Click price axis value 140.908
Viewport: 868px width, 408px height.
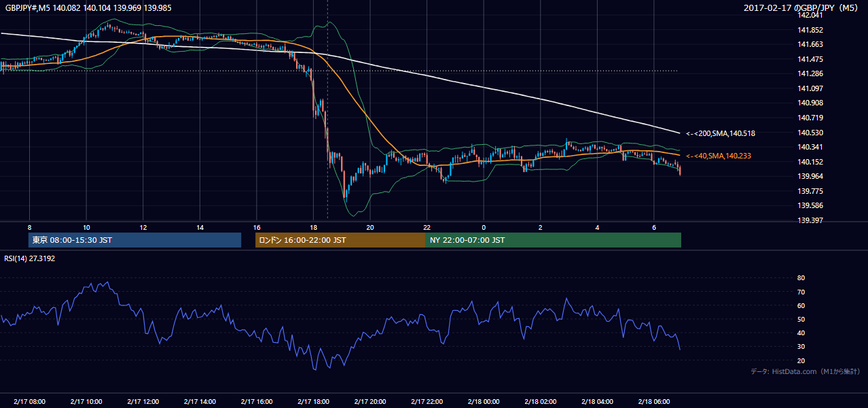pos(810,103)
